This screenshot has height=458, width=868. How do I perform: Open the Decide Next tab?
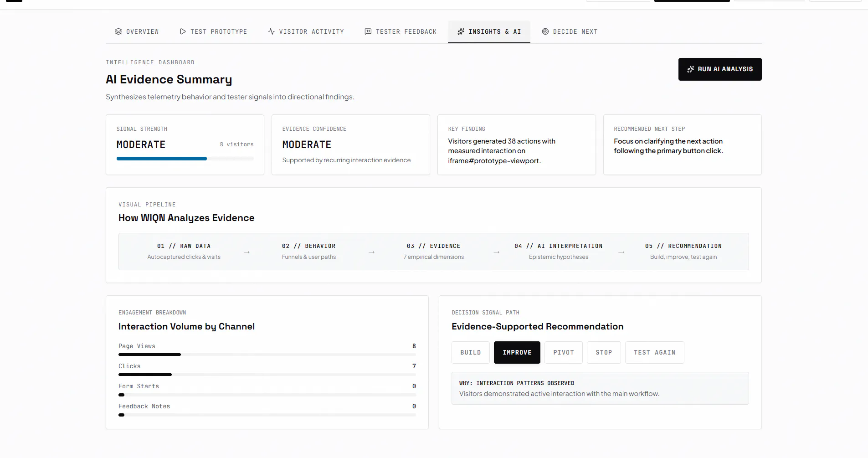tap(570, 31)
